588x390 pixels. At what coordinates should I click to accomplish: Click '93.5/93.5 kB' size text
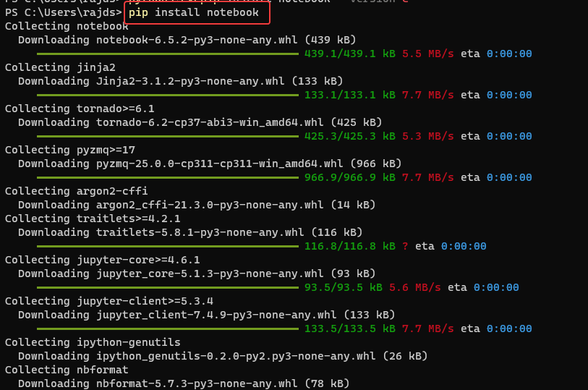343,287
